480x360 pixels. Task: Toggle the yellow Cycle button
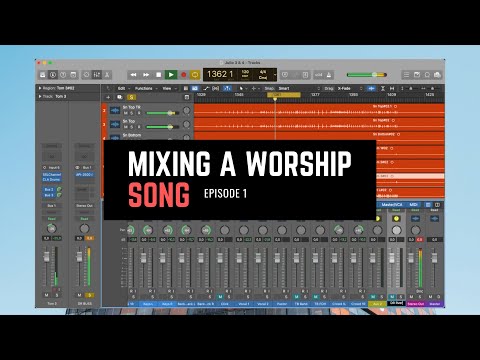point(195,75)
